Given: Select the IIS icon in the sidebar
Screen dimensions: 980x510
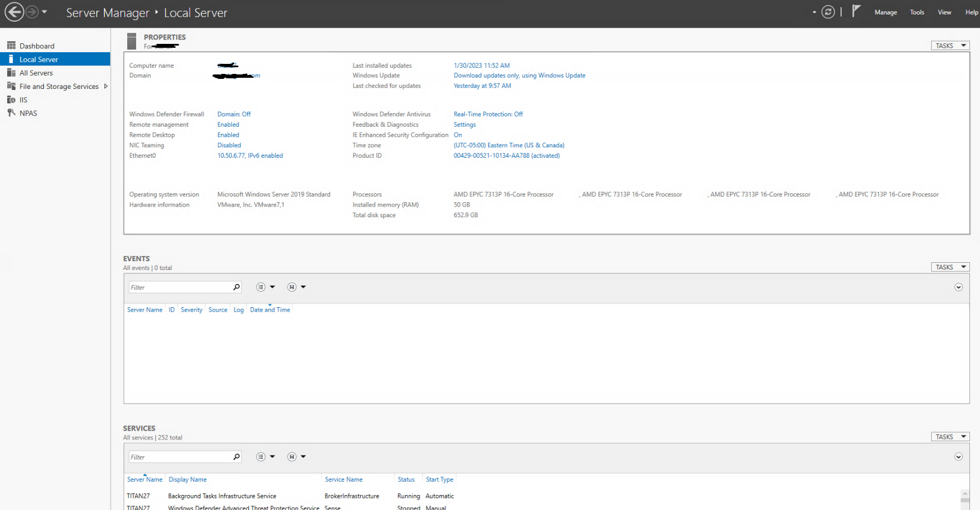Looking at the screenshot, I should tap(11, 99).
